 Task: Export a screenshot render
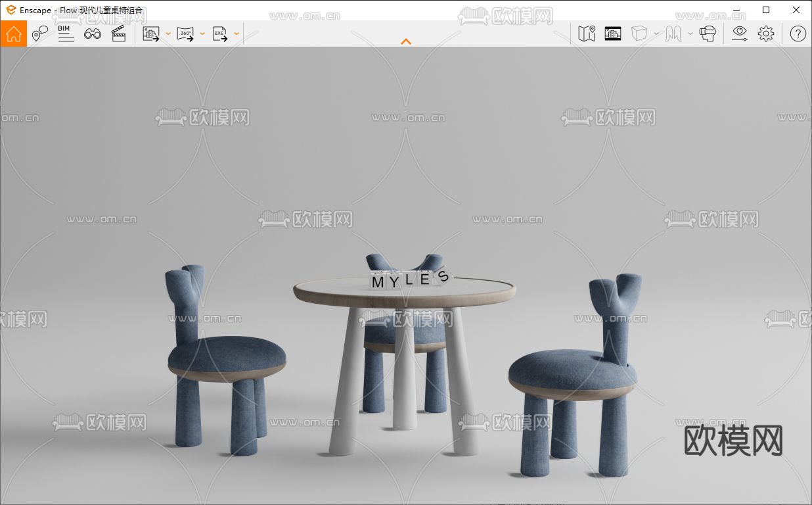tap(152, 34)
